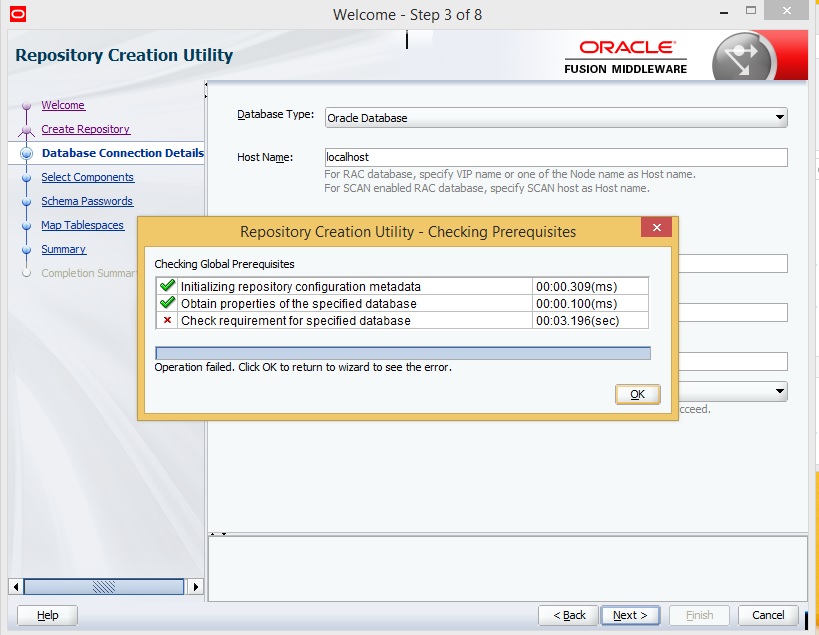Expand the partially hidden dropdown behind the dialog
Viewport: 819px width, 635px height.
click(779, 391)
